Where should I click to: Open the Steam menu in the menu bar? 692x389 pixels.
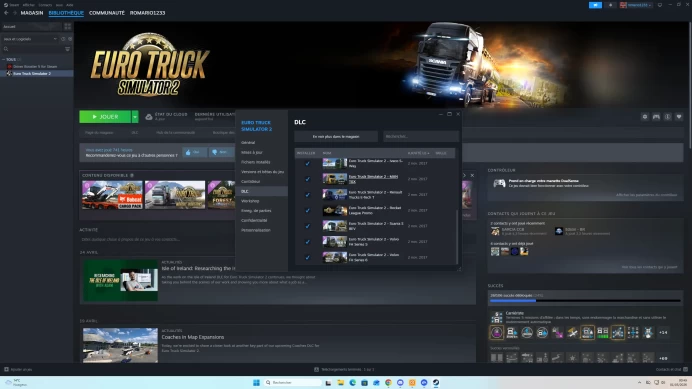14,5
